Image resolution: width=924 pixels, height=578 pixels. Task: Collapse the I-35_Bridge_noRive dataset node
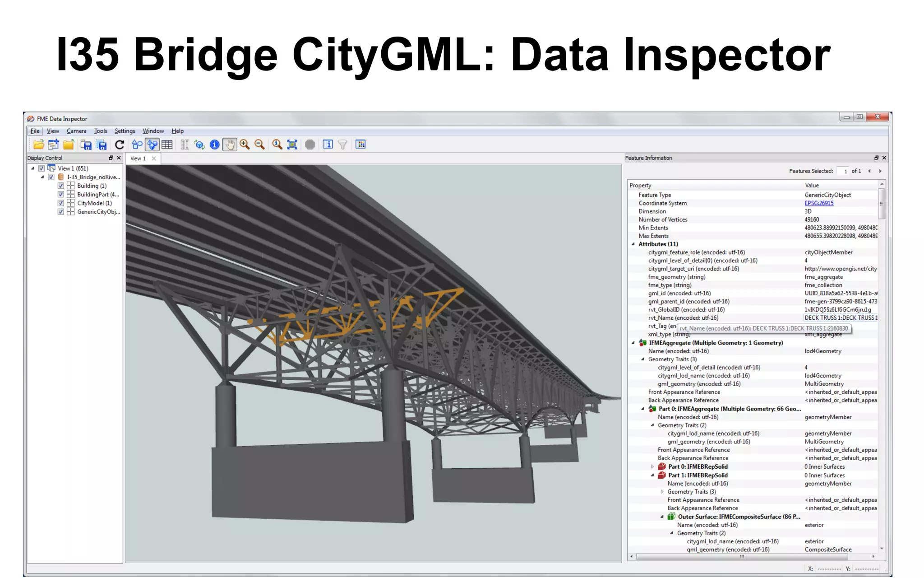point(42,177)
